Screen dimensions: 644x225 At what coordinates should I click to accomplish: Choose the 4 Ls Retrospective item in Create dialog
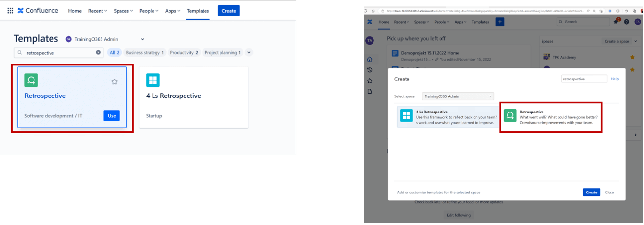click(447, 117)
